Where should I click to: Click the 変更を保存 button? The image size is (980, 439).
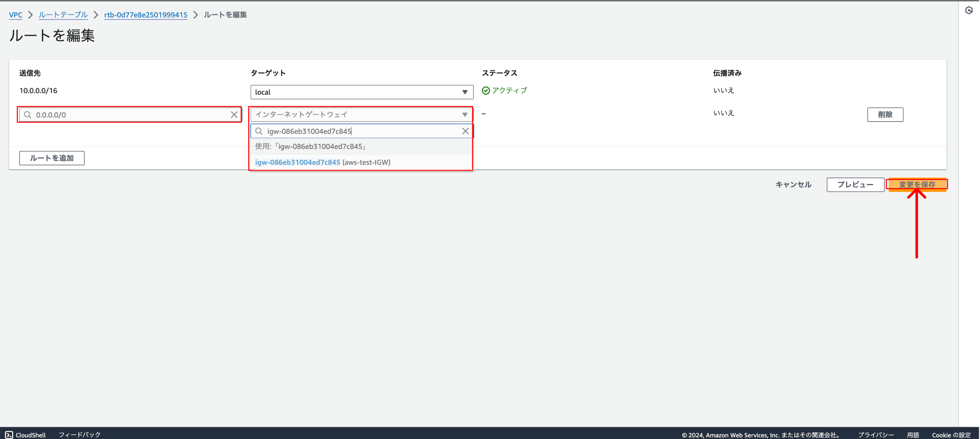(x=917, y=184)
